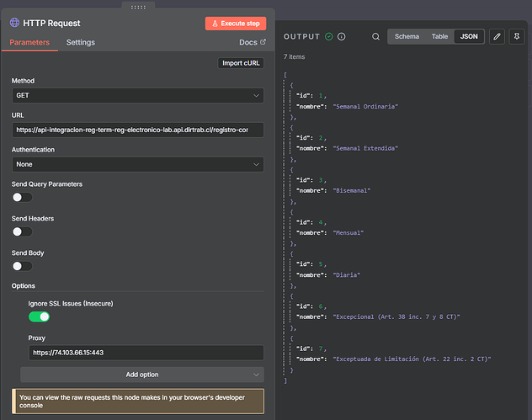
Task: Open the Add option dropdown
Action: pos(141,375)
